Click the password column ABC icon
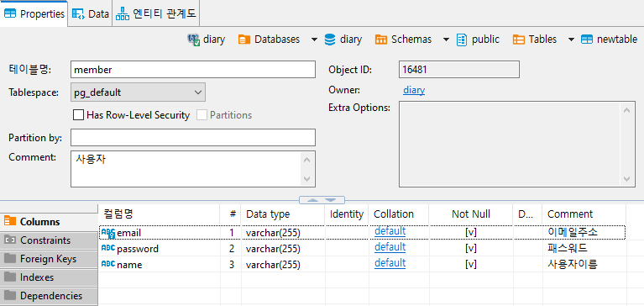 pyautogui.click(x=108, y=249)
